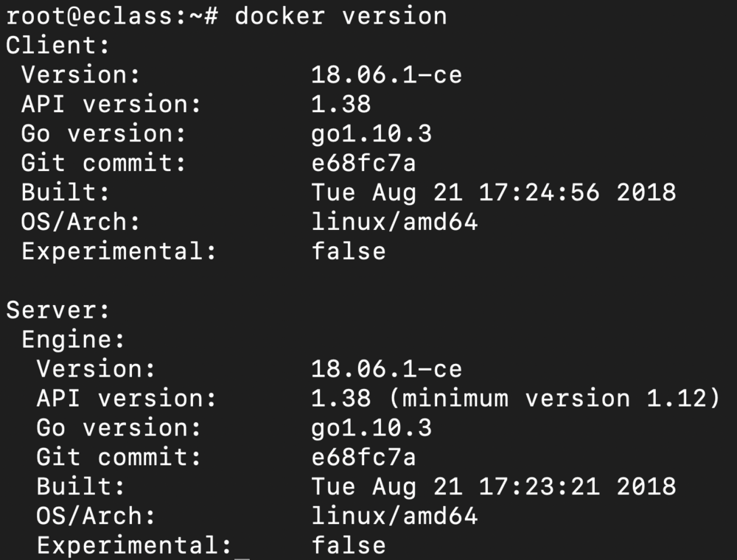Viewport: 737px width, 560px height.
Task: Click the Server OS/Arch value linux/amd64
Action: coord(394,516)
